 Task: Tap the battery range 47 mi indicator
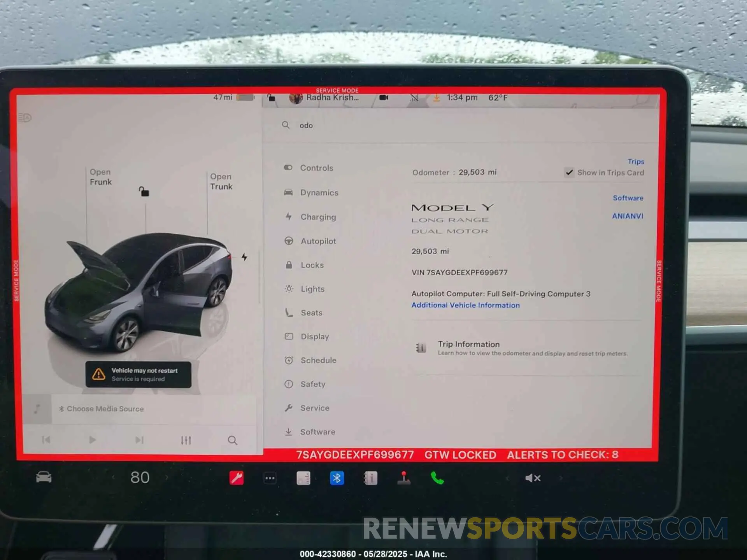pos(233,97)
